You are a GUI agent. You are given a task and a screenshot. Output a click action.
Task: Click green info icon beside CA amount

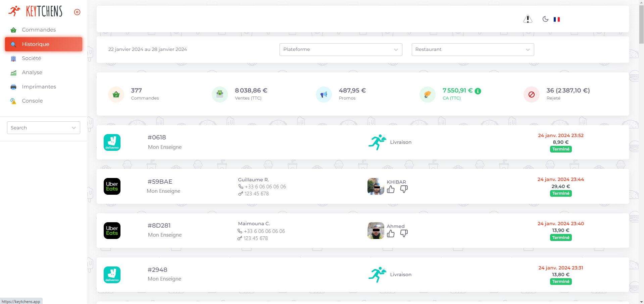click(x=478, y=91)
